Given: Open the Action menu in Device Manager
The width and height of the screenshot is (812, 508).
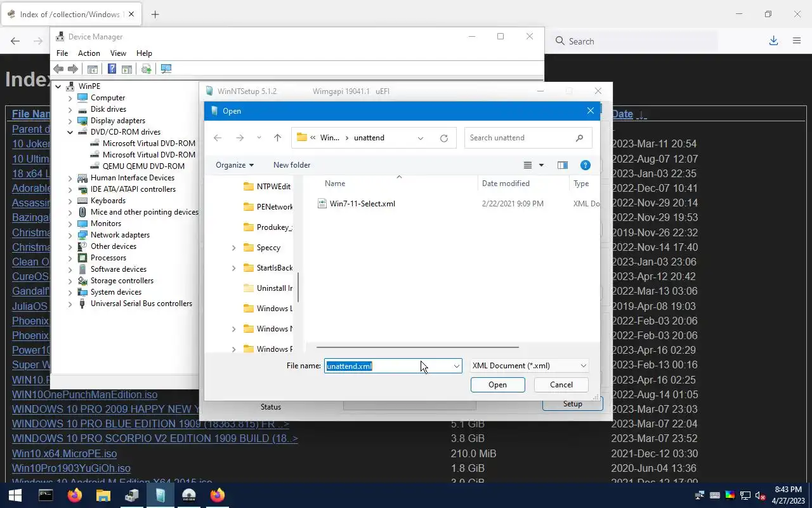Looking at the screenshot, I should coord(89,53).
